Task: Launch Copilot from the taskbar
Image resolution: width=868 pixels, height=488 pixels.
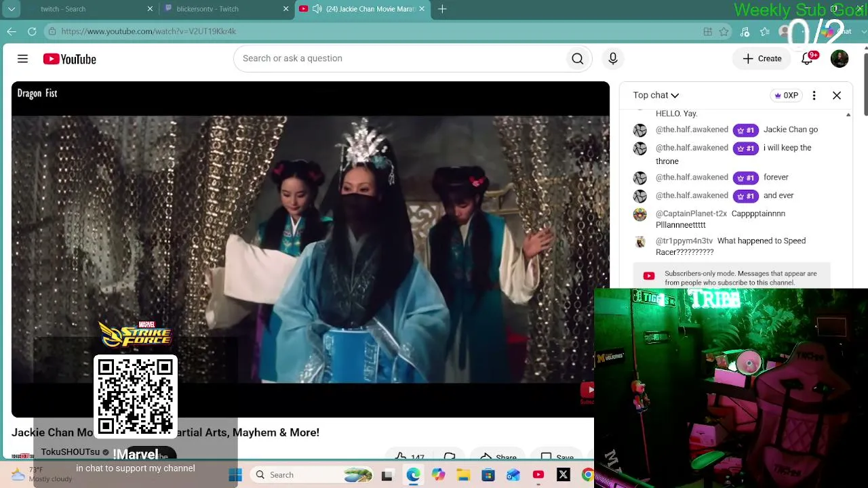Action: (x=438, y=475)
